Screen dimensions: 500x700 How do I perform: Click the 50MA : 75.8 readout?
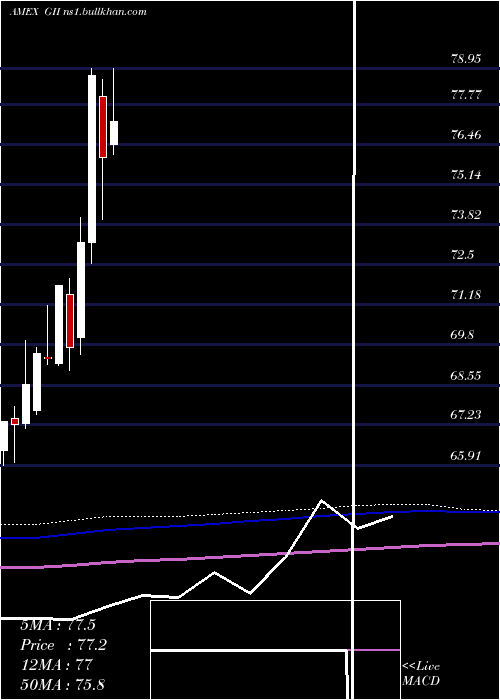(x=62, y=684)
